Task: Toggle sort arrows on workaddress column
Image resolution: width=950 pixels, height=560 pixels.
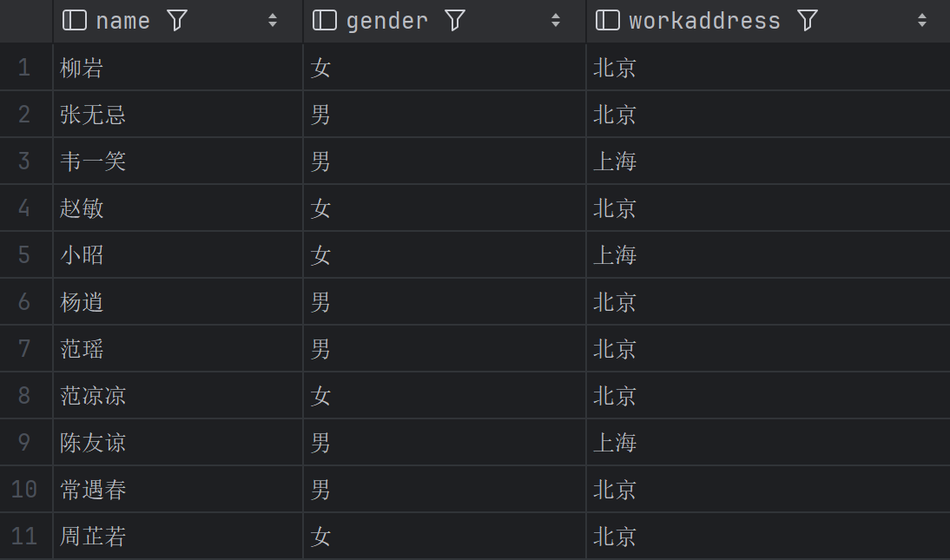Action: (x=922, y=21)
